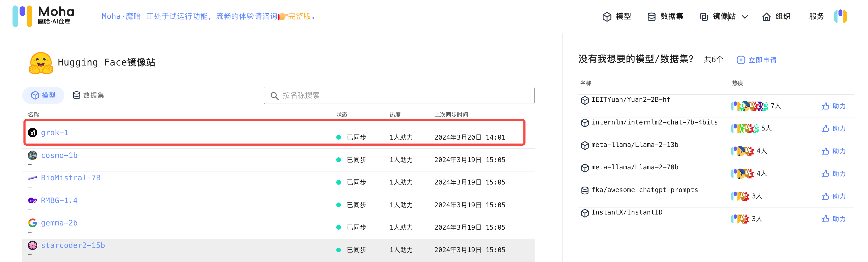This screenshot has height=262, width=868.
Task: Click cube icon beside Llama-2-13b
Action: point(585,145)
